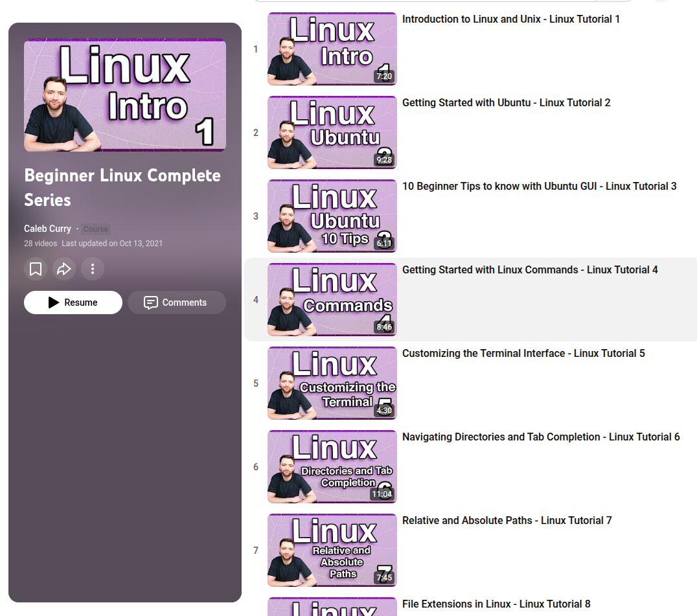Click the Course badge

(96, 229)
